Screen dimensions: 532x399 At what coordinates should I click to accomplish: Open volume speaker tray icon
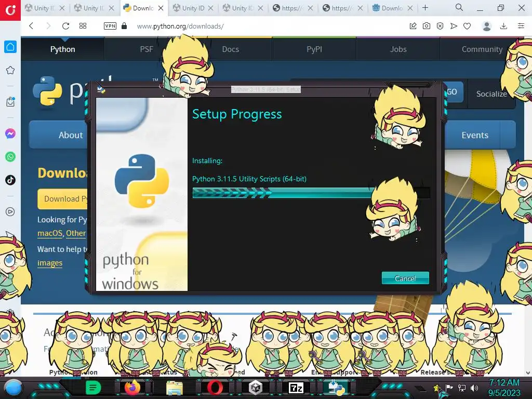[x=474, y=388]
